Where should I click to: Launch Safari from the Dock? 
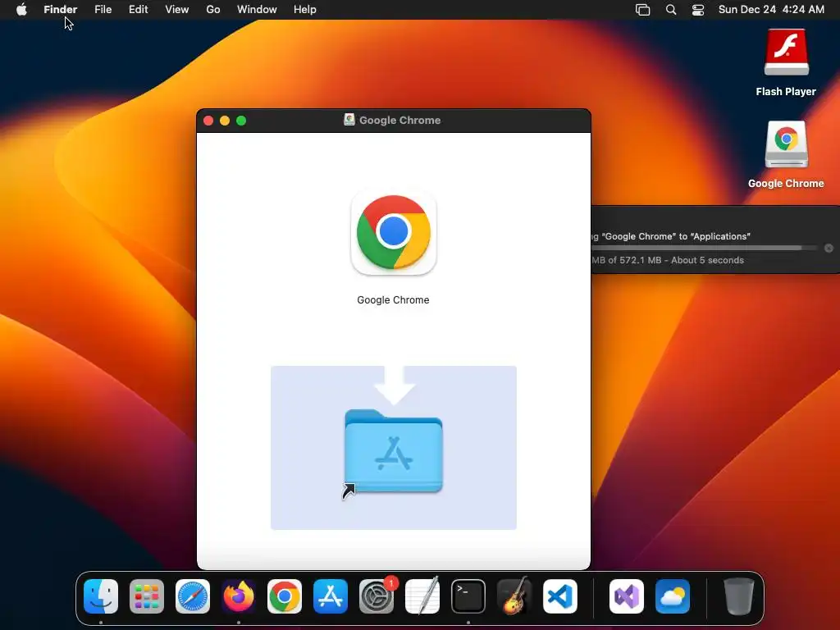point(192,596)
